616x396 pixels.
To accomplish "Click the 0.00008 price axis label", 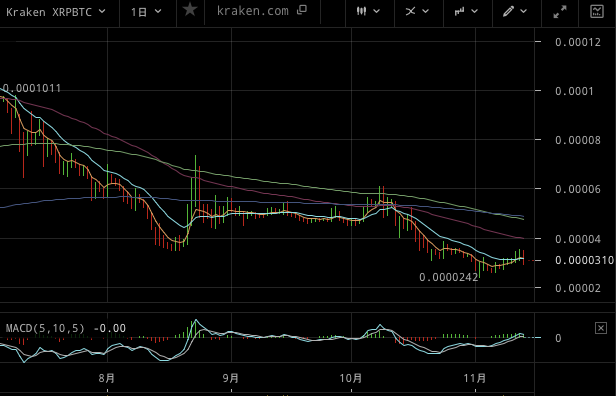I will [578, 140].
